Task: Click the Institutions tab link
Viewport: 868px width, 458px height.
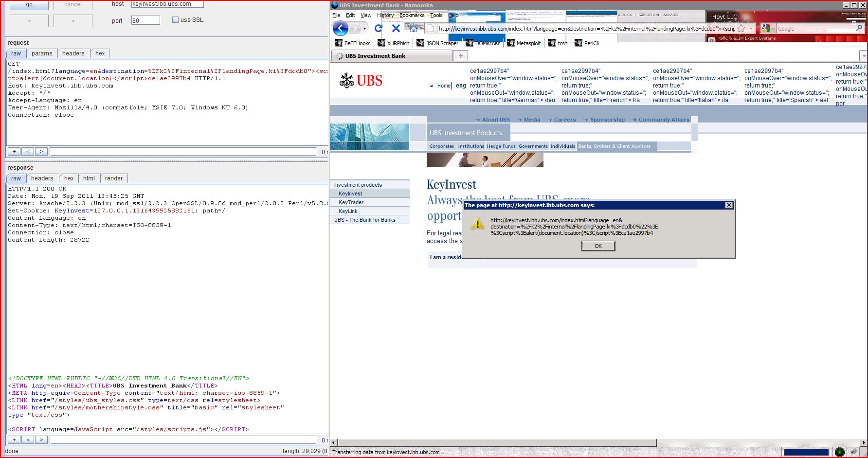Action: coord(471,146)
